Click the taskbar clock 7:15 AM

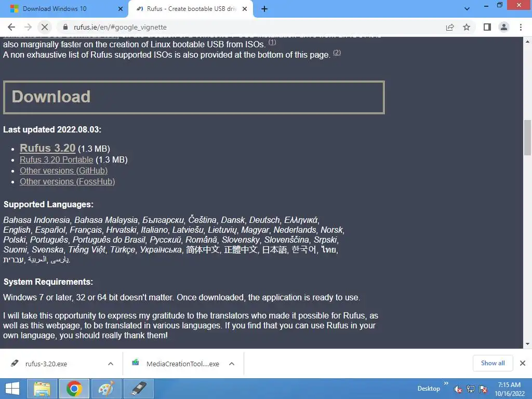click(509, 385)
